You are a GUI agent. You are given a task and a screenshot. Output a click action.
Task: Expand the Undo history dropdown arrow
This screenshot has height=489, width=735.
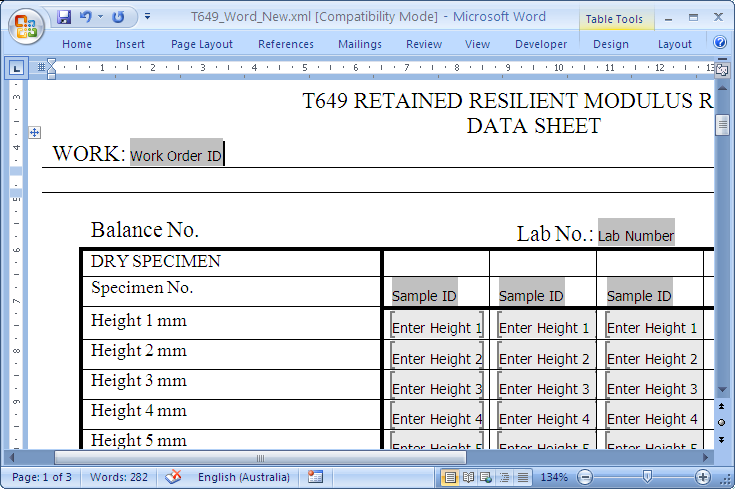(x=101, y=17)
